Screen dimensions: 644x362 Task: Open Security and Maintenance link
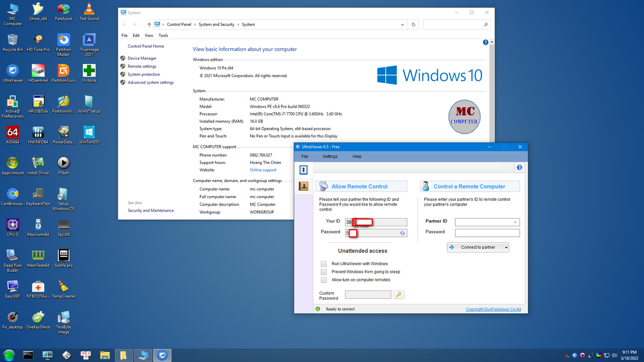pyautogui.click(x=151, y=211)
